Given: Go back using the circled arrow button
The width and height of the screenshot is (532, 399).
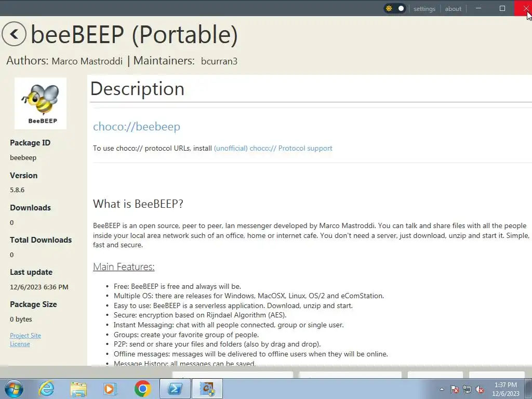Looking at the screenshot, I should [x=14, y=34].
